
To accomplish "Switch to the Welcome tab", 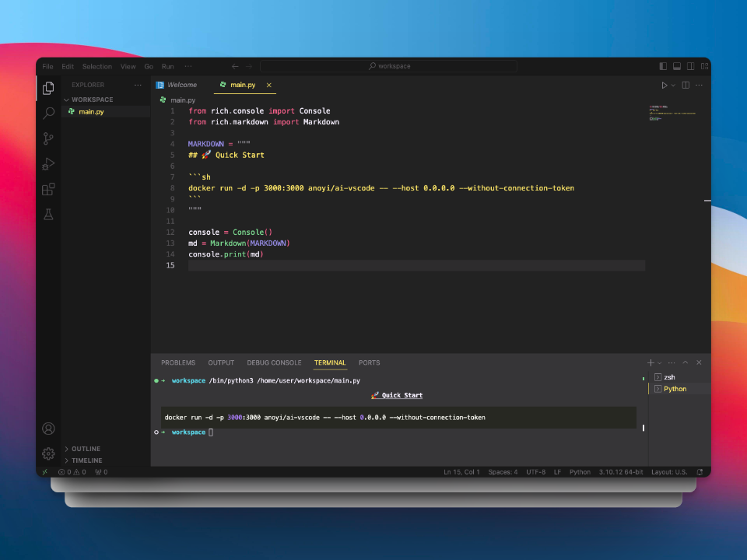I will (182, 85).
